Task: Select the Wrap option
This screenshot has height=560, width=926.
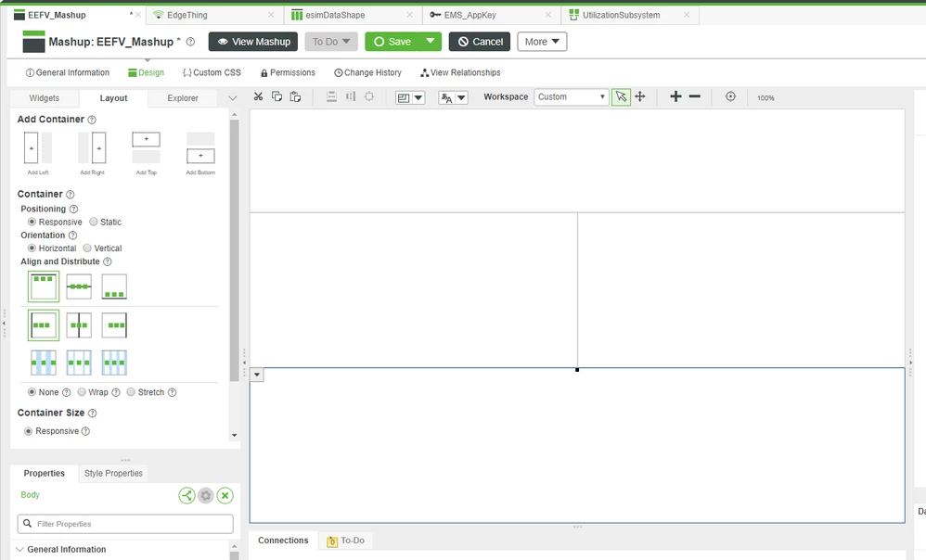Action: 82,392
